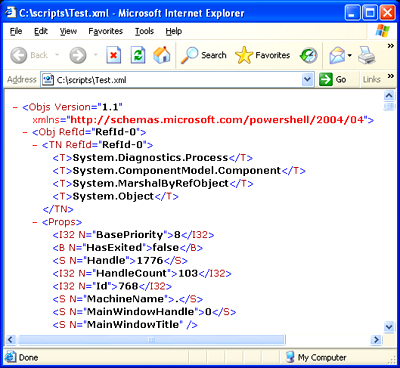This screenshot has width=400, height=368.
Task: Click the System.Object text
Action: coord(113,196)
